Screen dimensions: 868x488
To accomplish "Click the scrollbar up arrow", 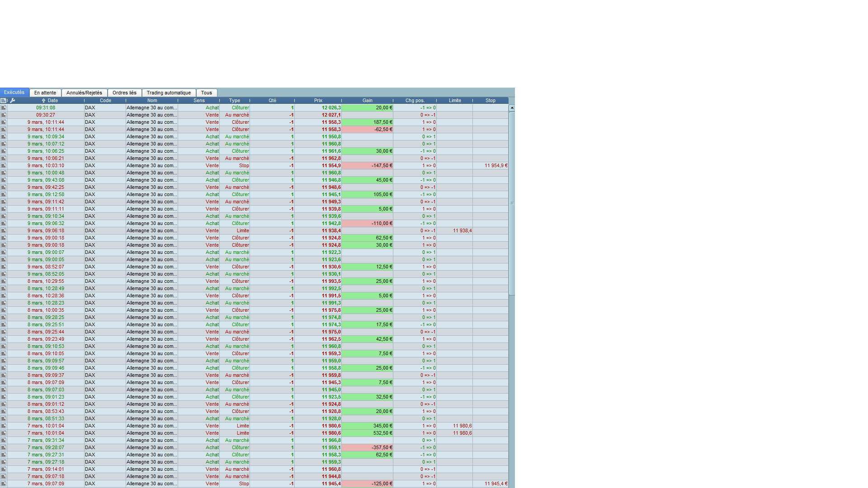I will 512,108.
